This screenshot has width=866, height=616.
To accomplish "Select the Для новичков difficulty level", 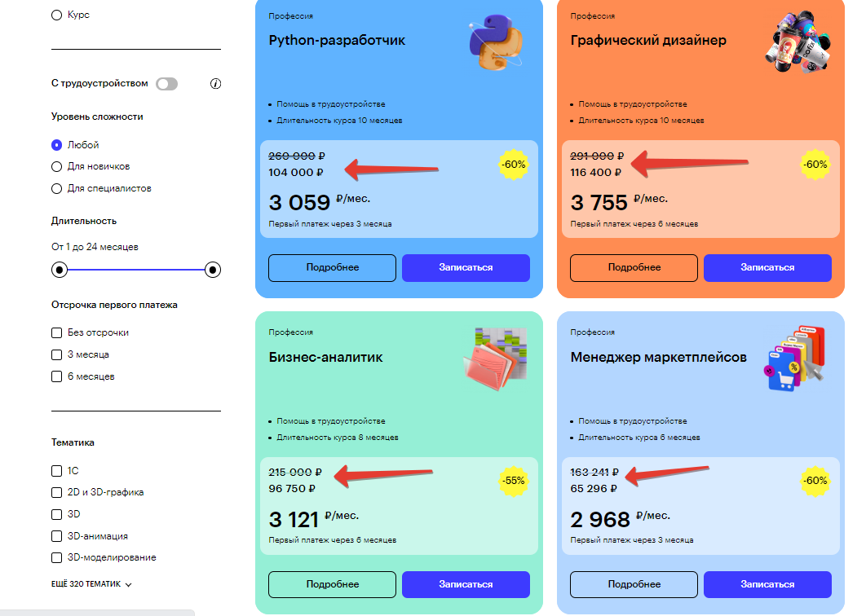I will coord(55,166).
